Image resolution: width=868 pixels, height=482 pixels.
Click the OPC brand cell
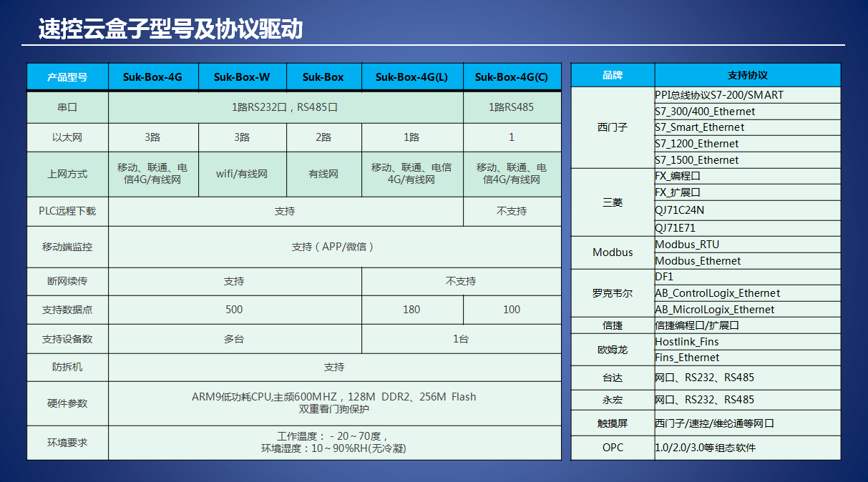coord(613,448)
